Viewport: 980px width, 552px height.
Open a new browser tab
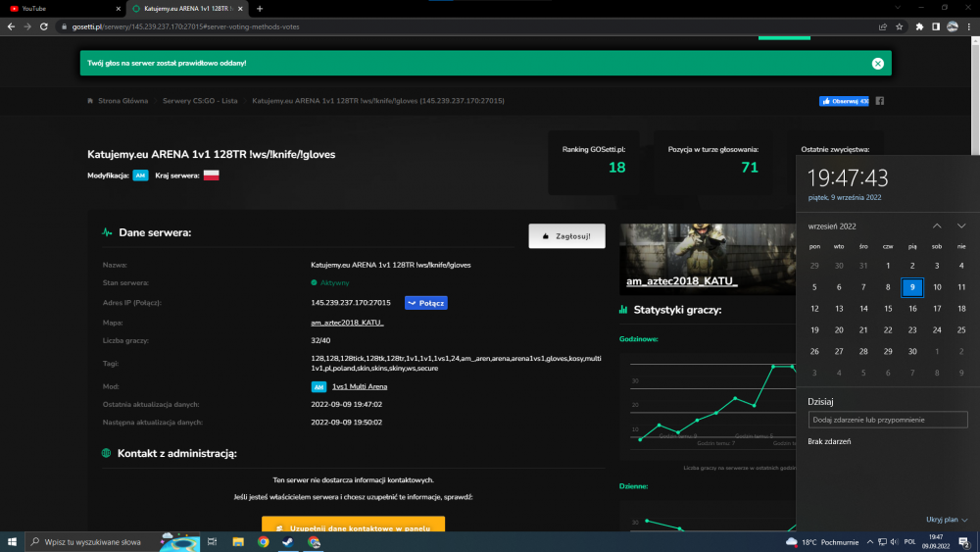[260, 9]
